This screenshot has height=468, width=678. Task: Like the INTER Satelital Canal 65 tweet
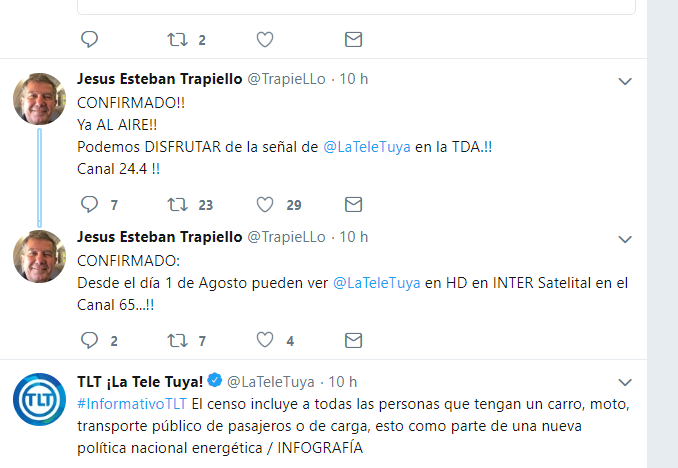265,340
